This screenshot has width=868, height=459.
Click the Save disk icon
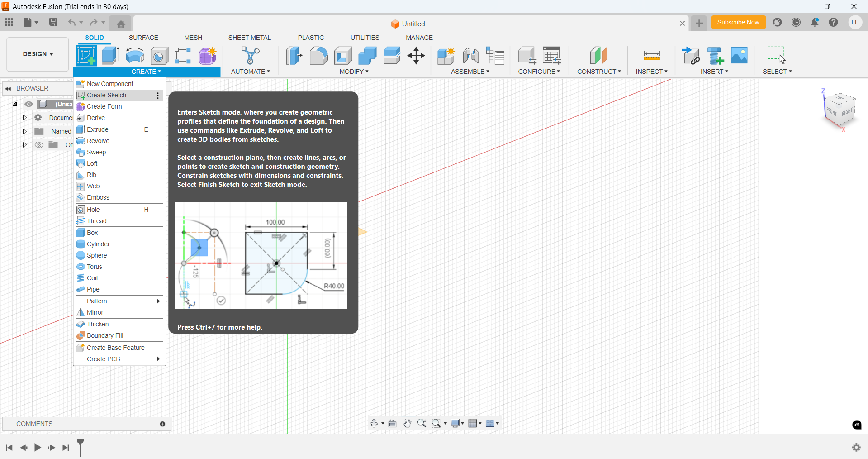[53, 22]
